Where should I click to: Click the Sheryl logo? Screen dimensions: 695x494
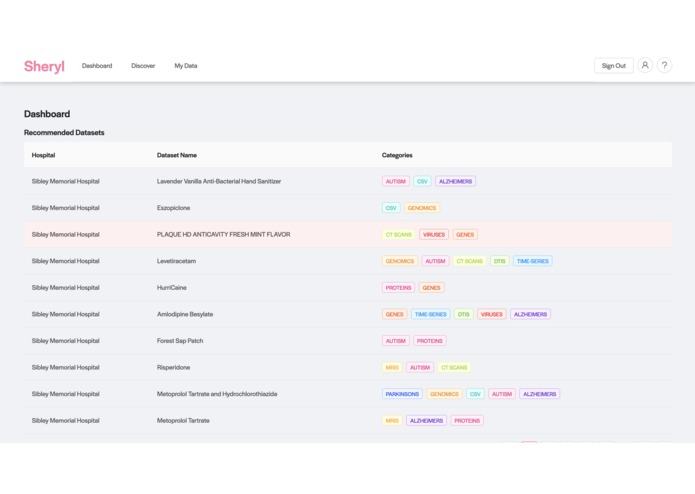(x=44, y=66)
